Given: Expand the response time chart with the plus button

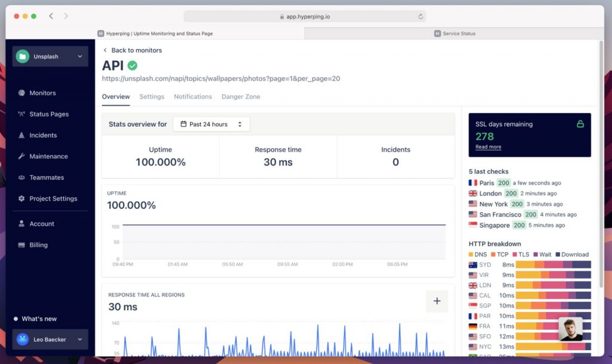Looking at the screenshot, I should click(437, 301).
